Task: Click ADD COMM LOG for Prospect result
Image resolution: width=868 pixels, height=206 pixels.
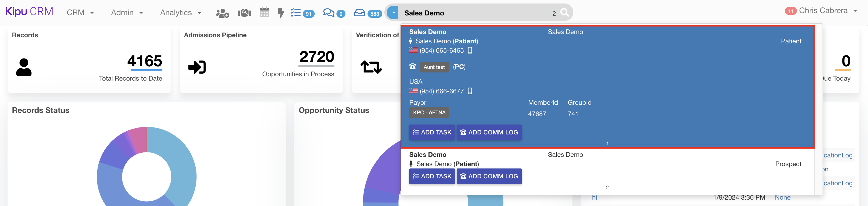Action: 489,176
